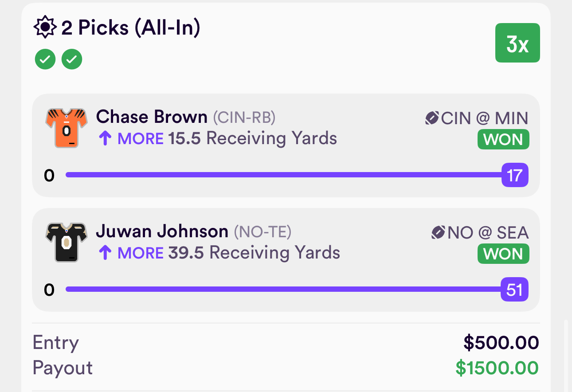572x392 pixels.
Task: Click the CIN @ MIN matchup label
Action: pyautogui.click(x=485, y=118)
